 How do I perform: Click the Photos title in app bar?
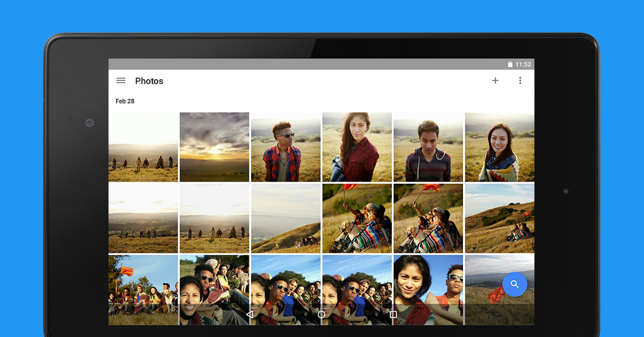149,81
